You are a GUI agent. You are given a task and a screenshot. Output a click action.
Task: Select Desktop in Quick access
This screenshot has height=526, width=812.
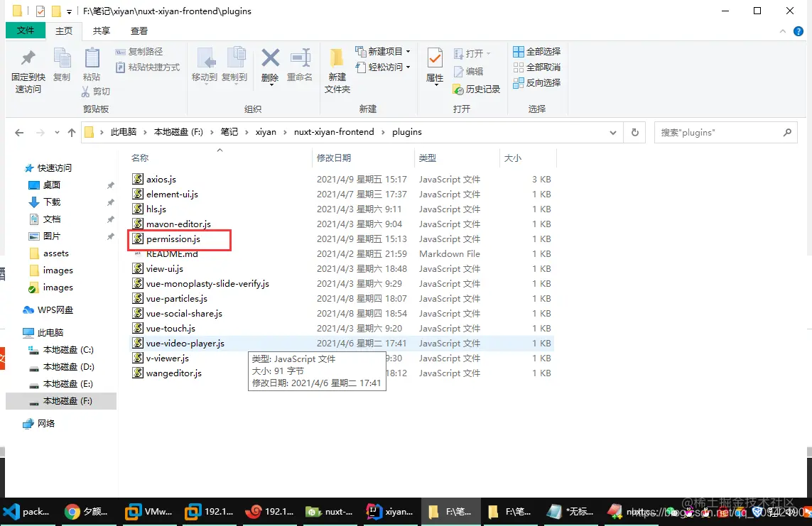point(52,185)
